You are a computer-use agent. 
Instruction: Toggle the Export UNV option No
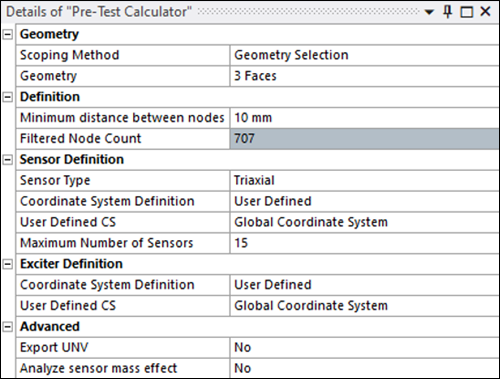364,348
